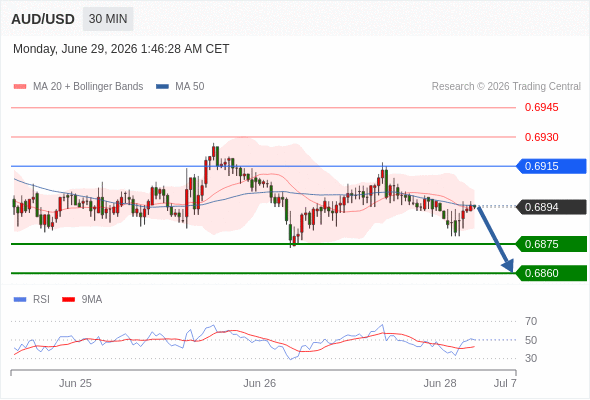The height and width of the screenshot is (400, 590).
Task: Click the 0.6915 pivot price tag
Action: click(x=551, y=166)
